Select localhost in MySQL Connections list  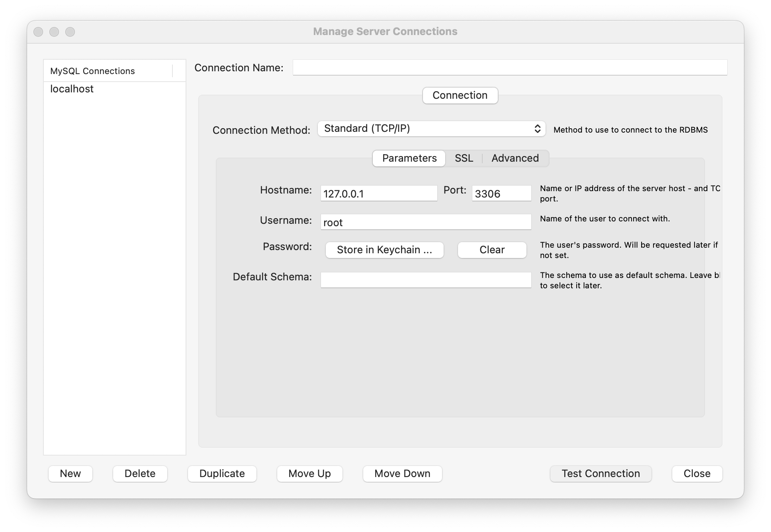(72, 89)
